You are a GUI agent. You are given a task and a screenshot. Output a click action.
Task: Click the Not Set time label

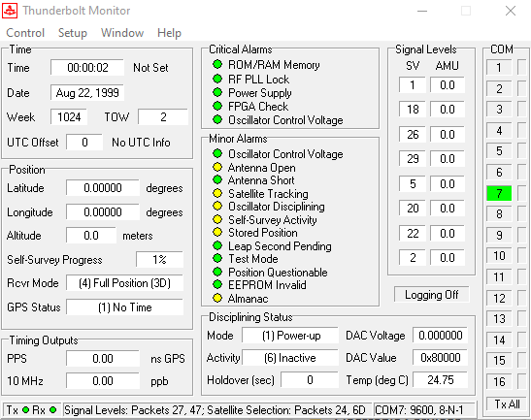coord(150,68)
